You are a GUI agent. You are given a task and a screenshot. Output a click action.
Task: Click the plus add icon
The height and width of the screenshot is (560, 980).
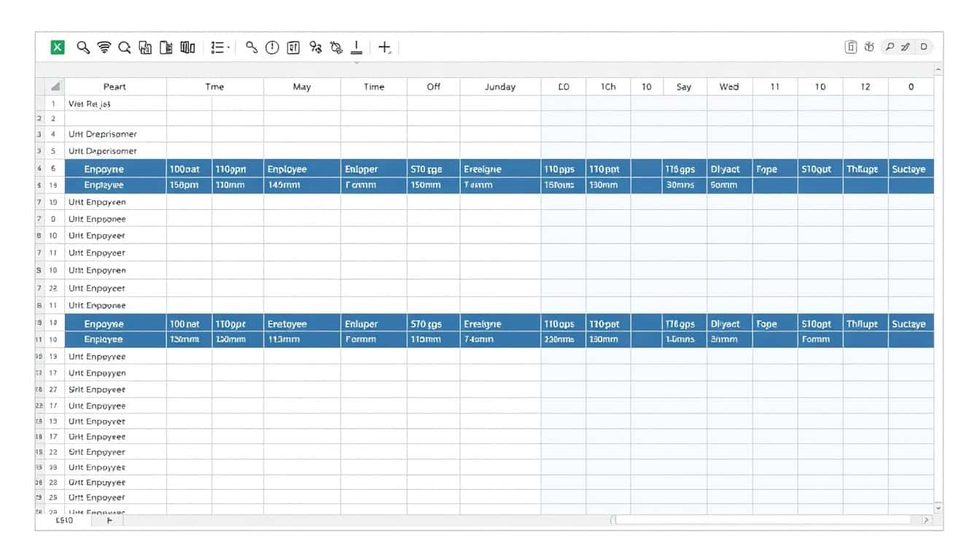click(x=384, y=47)
